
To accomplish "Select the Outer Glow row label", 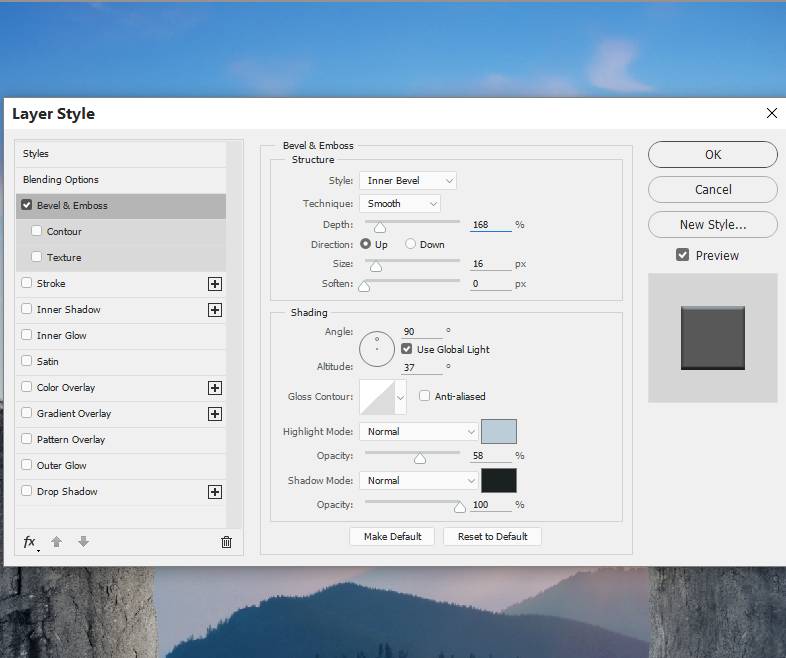I will (x=62, y=466).
